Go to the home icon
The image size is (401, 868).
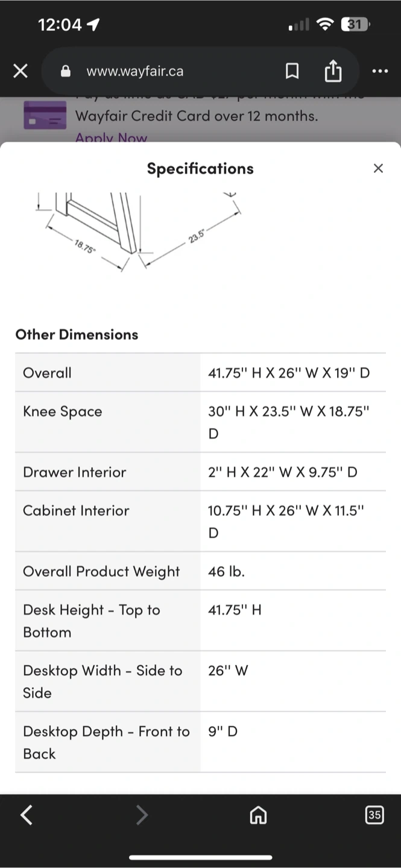coord(258,816)
